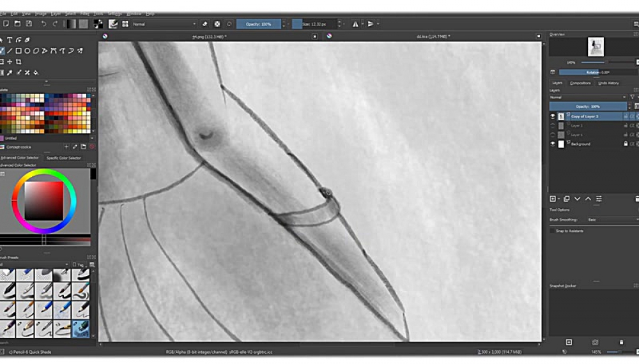Pick the Ellipse drawing tool
The image size is (639, 364).
point(27,50)
